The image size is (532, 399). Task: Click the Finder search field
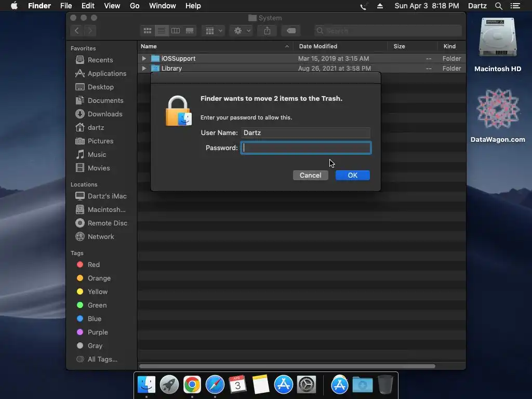tap(388, 31)
